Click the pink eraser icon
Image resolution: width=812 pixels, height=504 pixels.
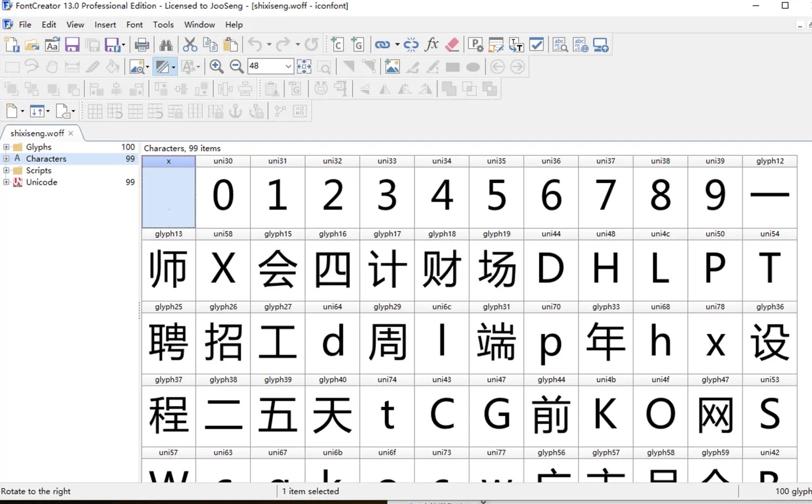tap(452, 45)
